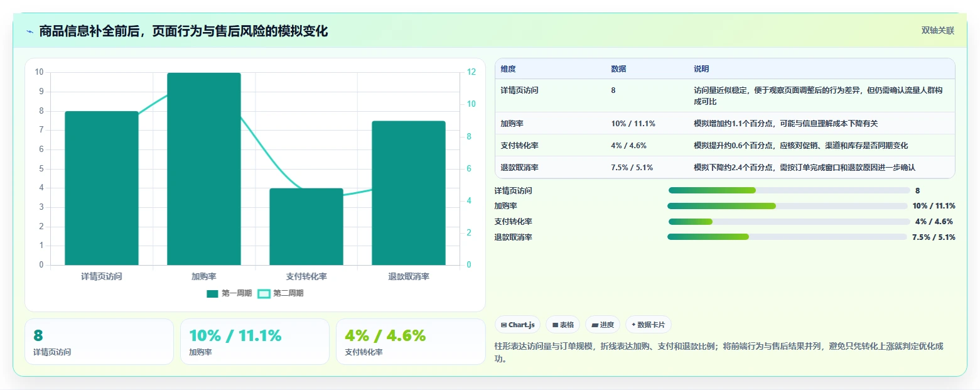
Task: Click table value 10% / 11.1%
Action: point(633,124)
